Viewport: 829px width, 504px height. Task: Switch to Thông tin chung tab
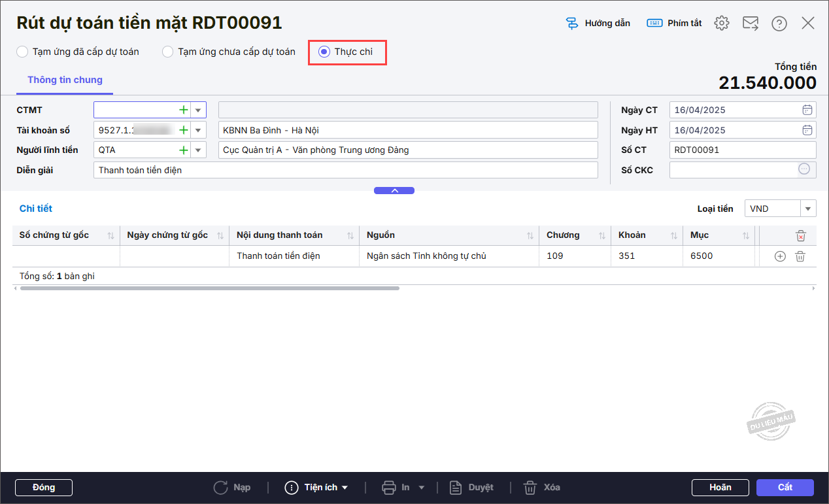[x=65, y=80]
